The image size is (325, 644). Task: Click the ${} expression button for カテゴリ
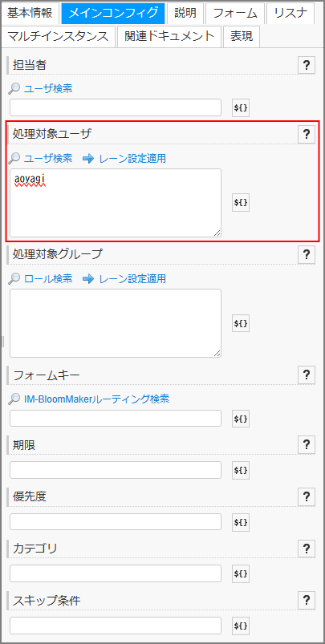[x=241, y=573]
